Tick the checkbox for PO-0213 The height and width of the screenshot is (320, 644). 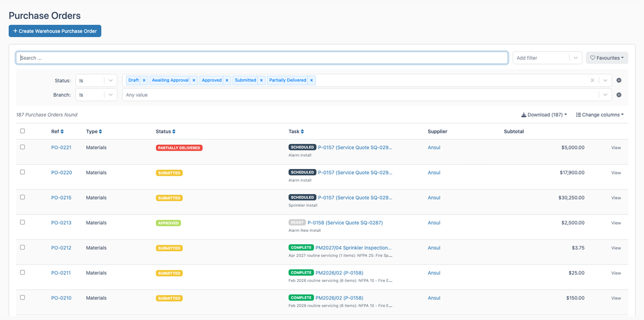click(x=22, y=222)
